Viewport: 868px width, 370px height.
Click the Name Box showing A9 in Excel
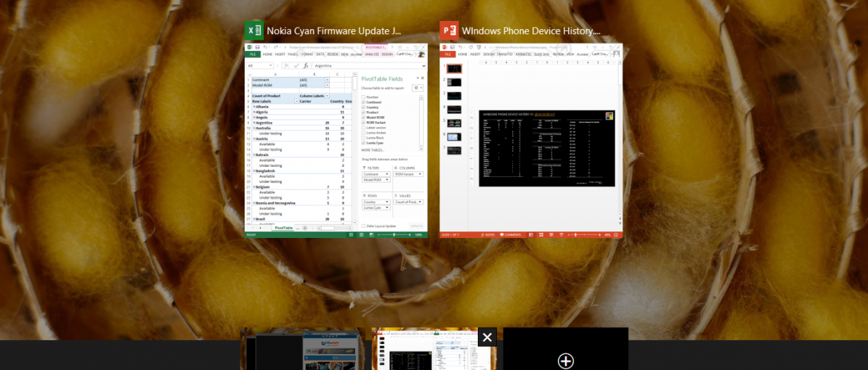(x=259, y=66)
